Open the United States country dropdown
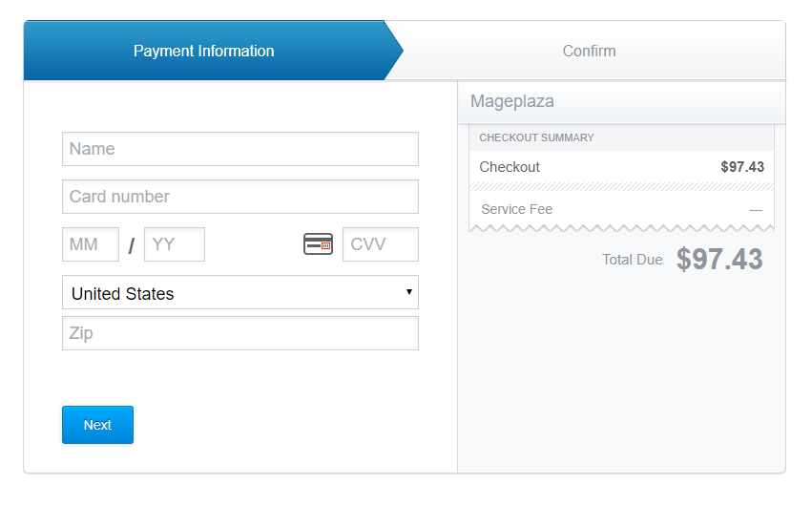This screenshot has width=812, height=506. coord(240,292)
